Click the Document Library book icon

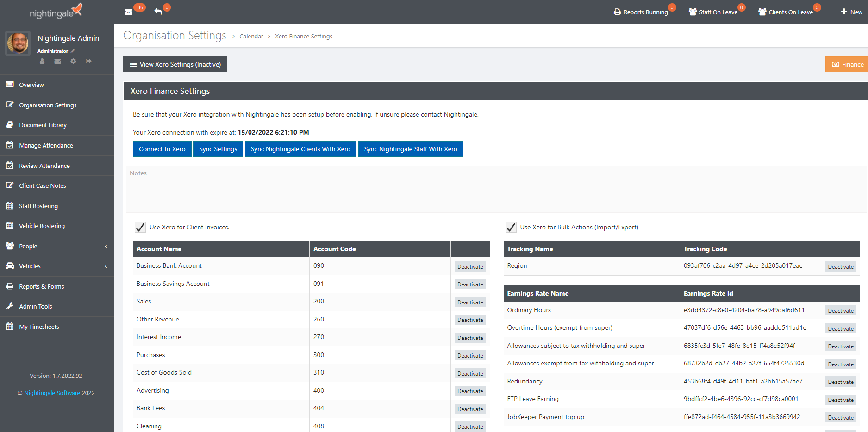pyautogui.click(x=10, y=125)
